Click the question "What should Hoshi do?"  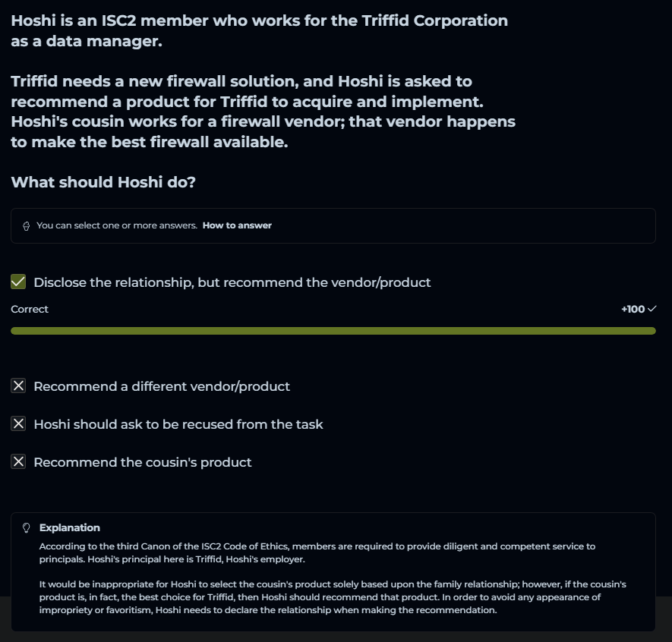pos(103,182)
